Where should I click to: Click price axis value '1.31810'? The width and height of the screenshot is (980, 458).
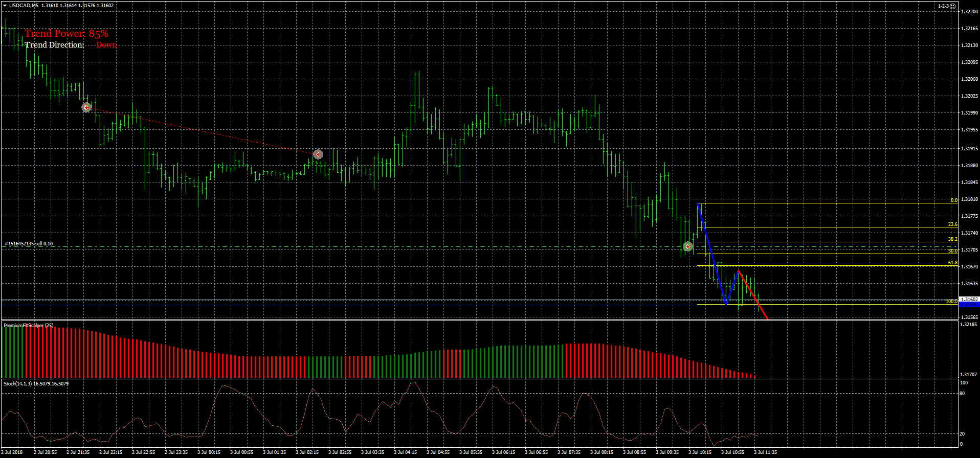(x=970, y=199)
